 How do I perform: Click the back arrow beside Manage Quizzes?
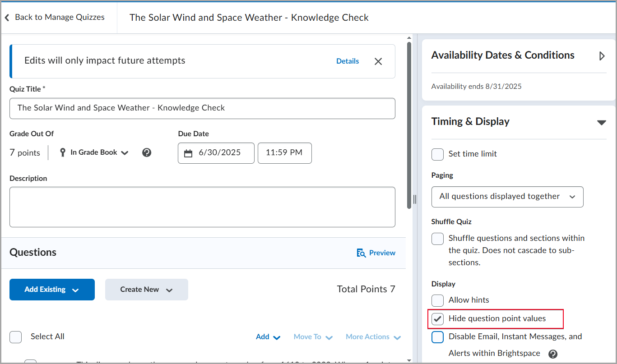click(7, 17)
